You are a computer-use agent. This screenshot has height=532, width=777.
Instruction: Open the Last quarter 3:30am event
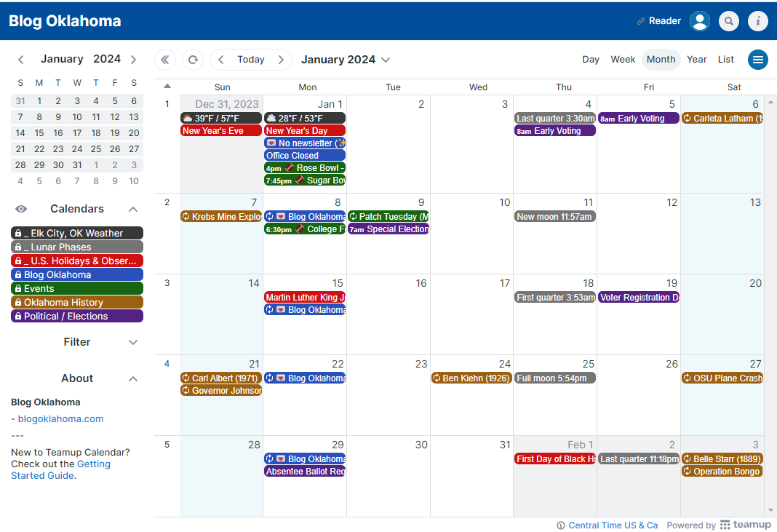pyautogui.click(x=555, y=119)
